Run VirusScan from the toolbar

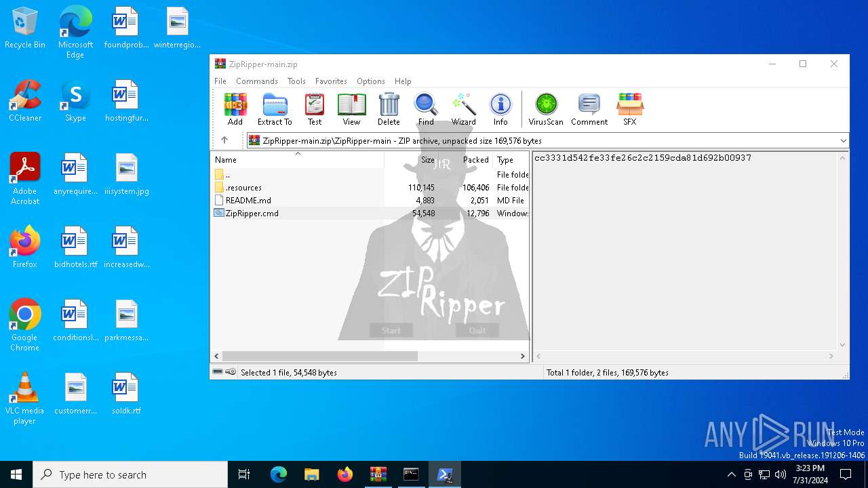point(546,109)
